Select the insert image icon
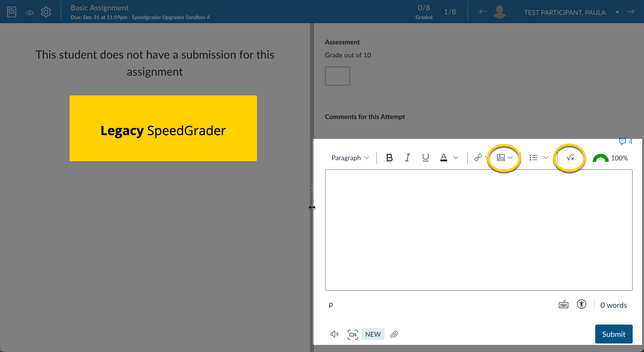Screen dimensions: 644x352 501,158
